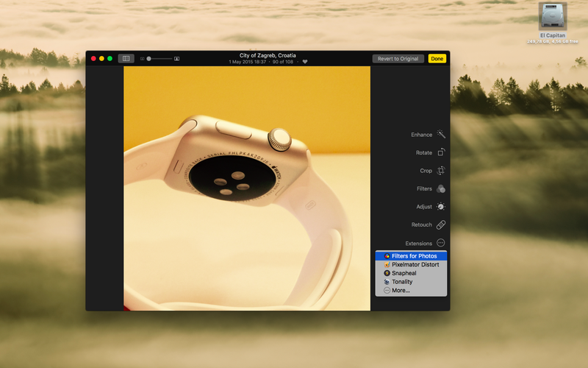Click the yellow minimize window button
Screen dimensions: 588x368
click(101, 59)
